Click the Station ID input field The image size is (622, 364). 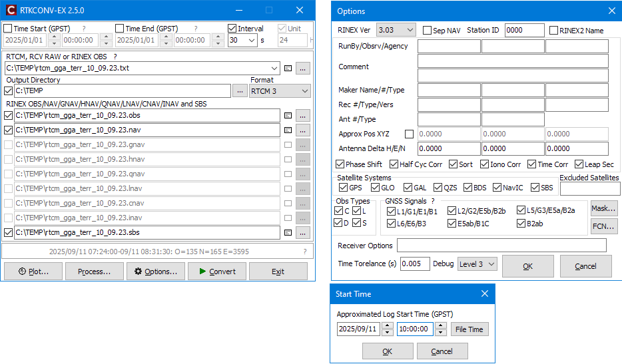[x=524, y=30]
